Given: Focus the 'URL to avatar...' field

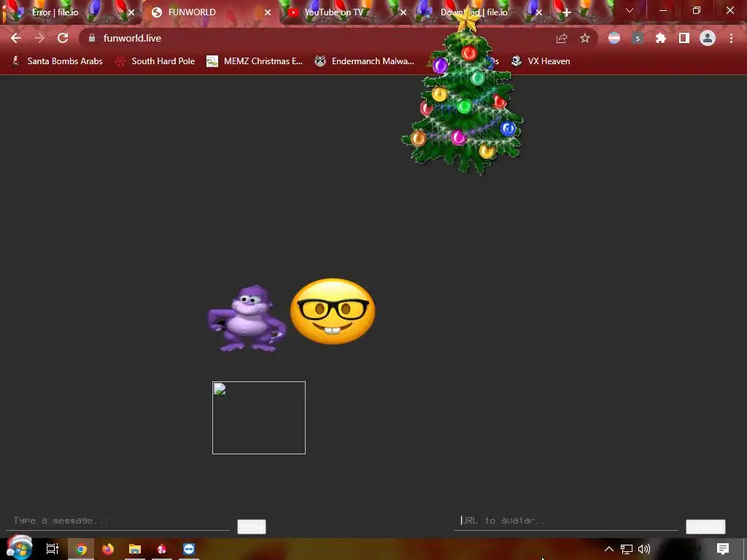Looking at the screenshot, I should pyautogui.click(x=566, y=521).
